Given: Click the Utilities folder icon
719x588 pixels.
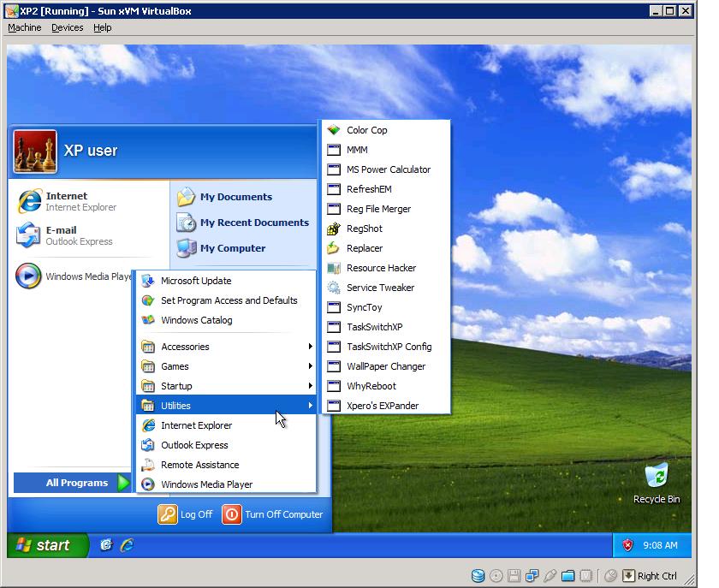Looking at the screenshot, I should (147, 406).
